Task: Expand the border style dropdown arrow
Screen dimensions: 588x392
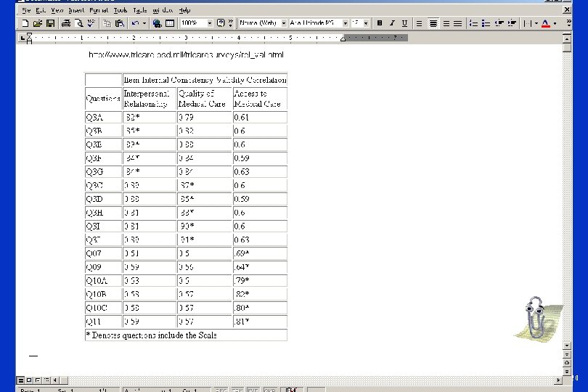Action: [536, 23]
